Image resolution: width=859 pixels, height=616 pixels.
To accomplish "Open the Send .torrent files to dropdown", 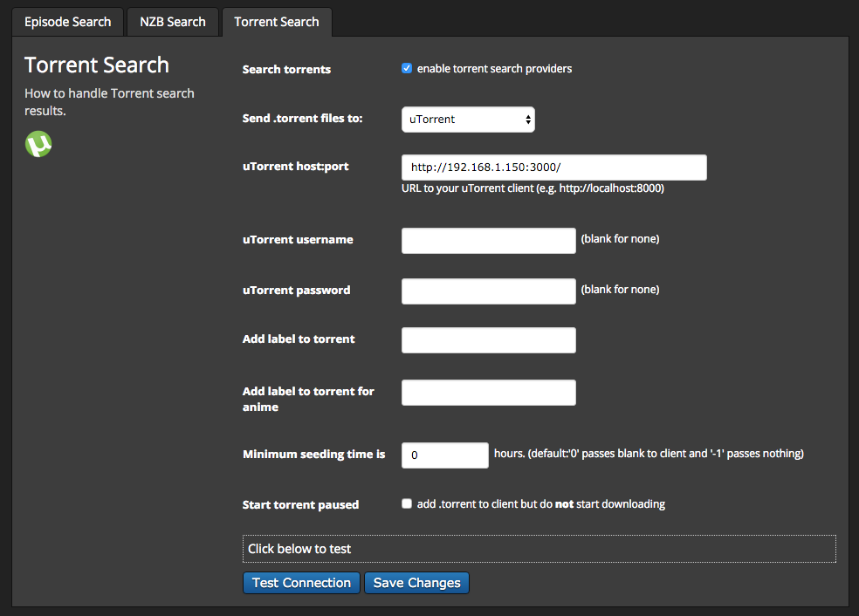I will (468, 120).
